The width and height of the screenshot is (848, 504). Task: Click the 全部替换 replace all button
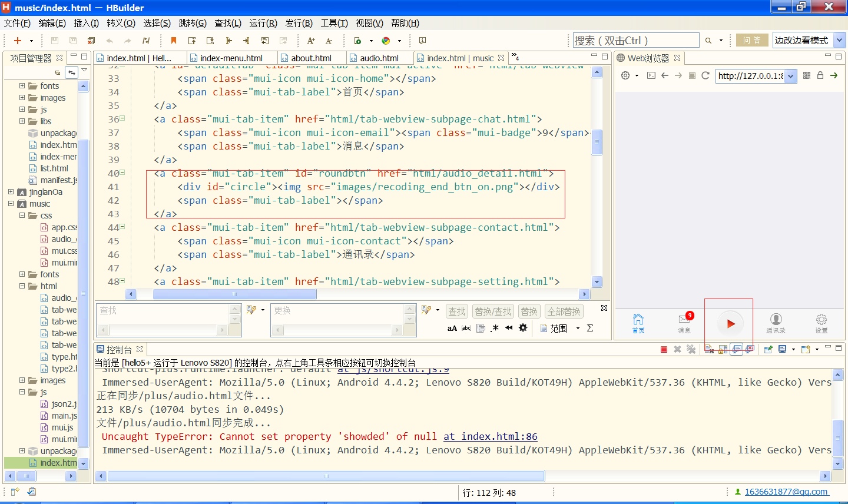tap(564, 311)
